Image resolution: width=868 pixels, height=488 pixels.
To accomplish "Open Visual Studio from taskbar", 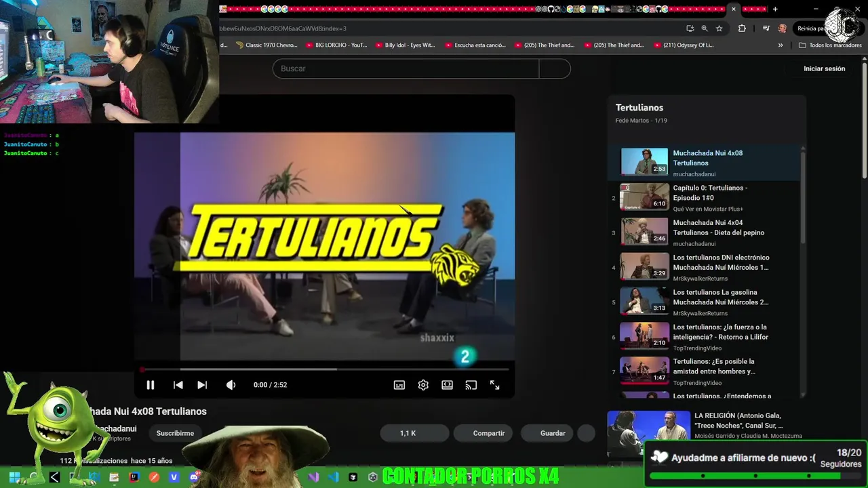I will 313,477.
